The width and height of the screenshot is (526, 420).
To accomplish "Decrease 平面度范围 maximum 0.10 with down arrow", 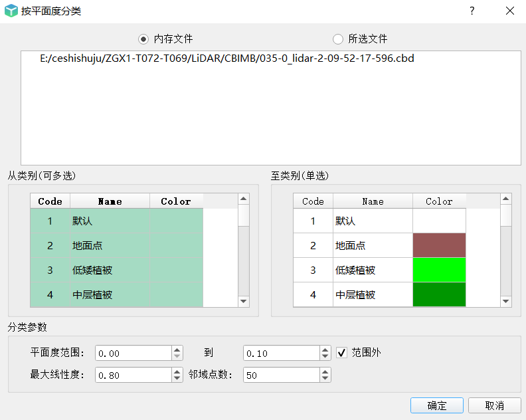I will point(325,357).
